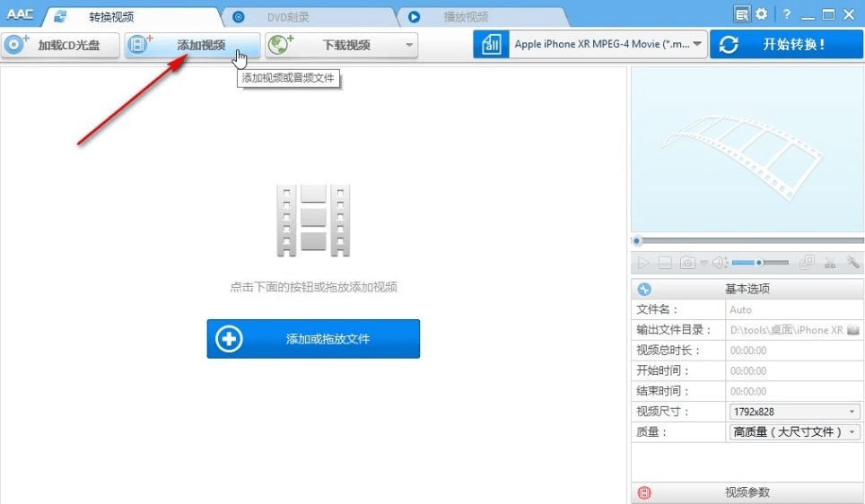Switch to the DVD刻录 tab
Viewport: 865px width, 504px height.
[x=288, y=17]
